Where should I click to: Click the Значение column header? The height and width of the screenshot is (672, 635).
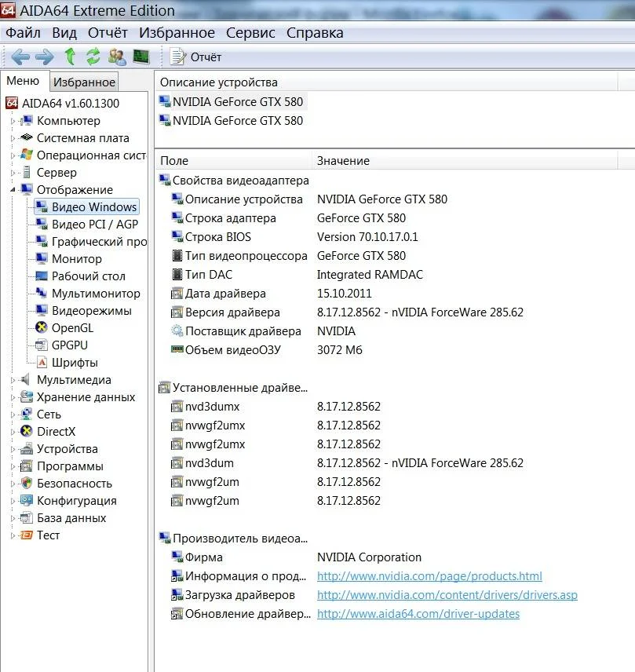tap(343, 161)
